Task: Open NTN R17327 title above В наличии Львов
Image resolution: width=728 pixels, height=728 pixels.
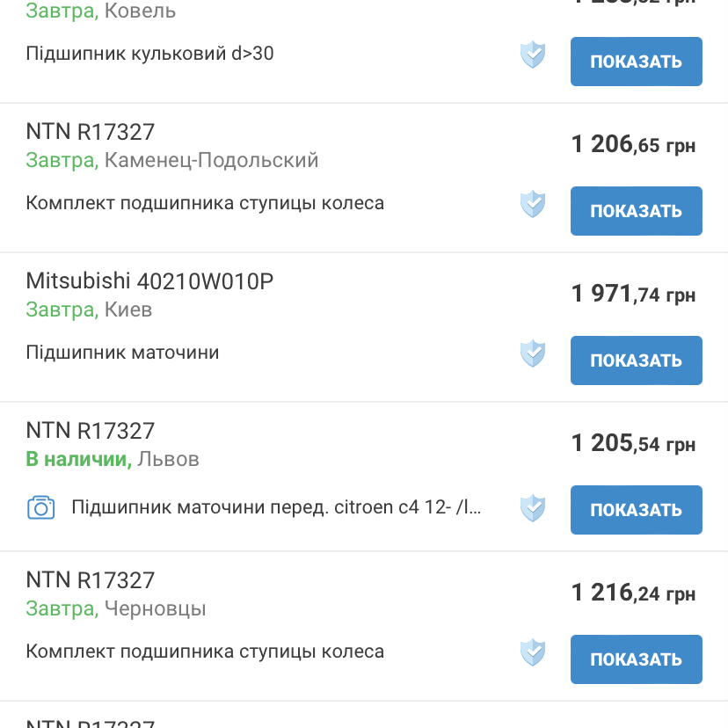Action: point(90,431)
